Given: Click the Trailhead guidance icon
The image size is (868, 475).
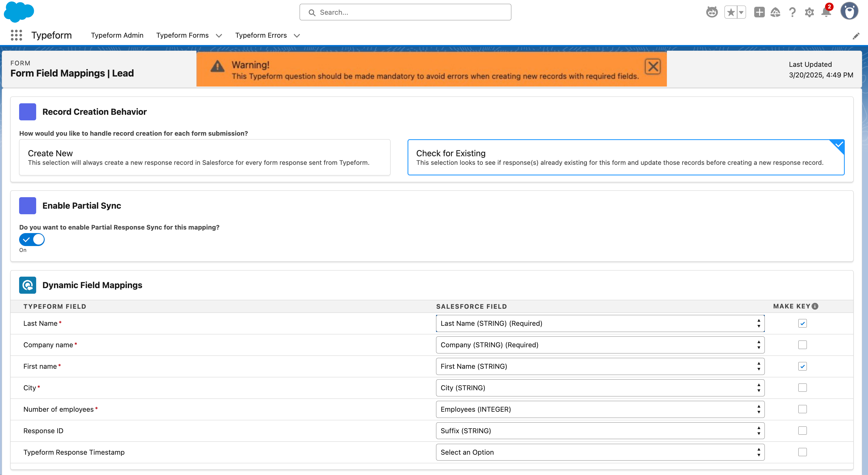Looking at the screenshot, I should click(775, 12).
